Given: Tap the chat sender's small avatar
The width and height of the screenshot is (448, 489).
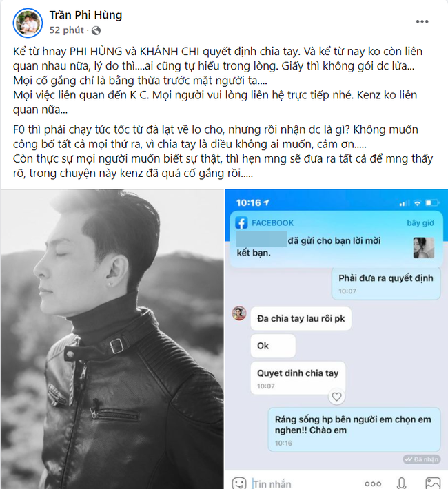Looking at the screenshot, I should point(239,313).
